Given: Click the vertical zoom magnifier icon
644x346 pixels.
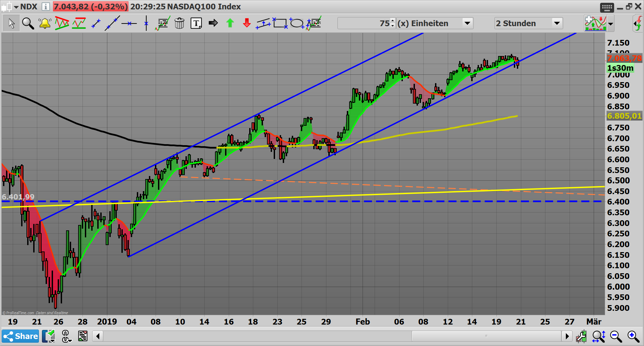Looking at the screenshot, I should click(599, 336).
